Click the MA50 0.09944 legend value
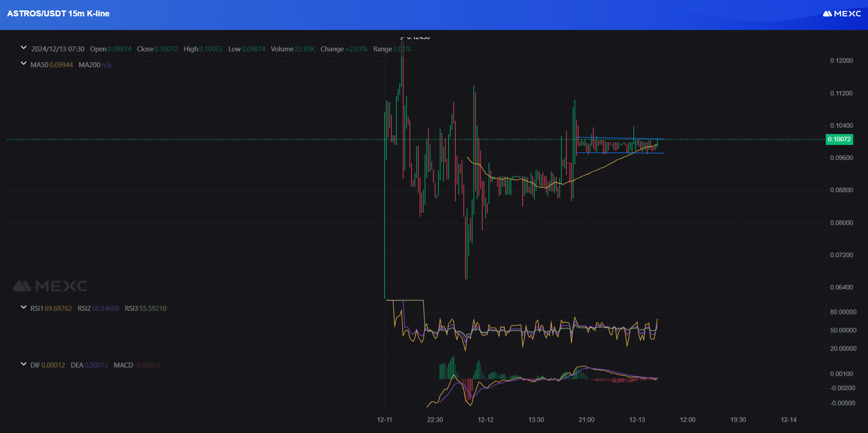Screen dimensions: 868x433 (x=51, y=65)
